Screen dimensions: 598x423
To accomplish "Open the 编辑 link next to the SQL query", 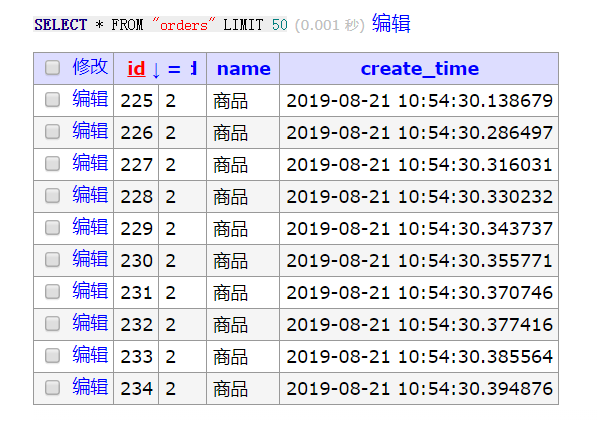I will tap(391, 24).
